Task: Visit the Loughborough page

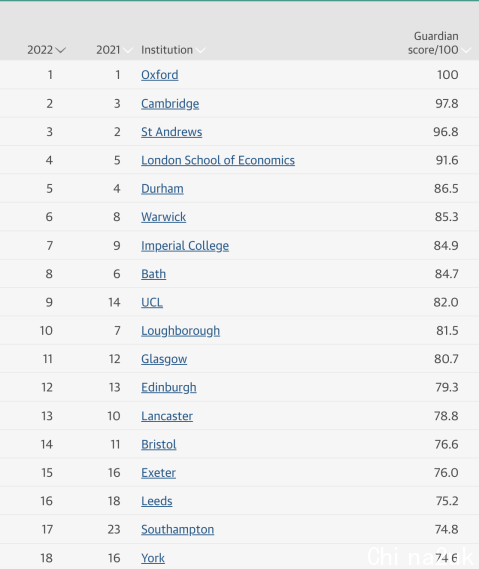Action: (180, 331)
